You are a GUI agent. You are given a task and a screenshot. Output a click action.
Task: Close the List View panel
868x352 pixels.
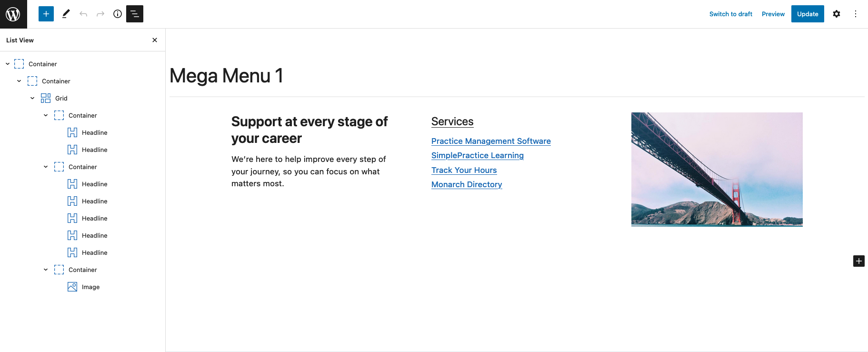[155, 40]
